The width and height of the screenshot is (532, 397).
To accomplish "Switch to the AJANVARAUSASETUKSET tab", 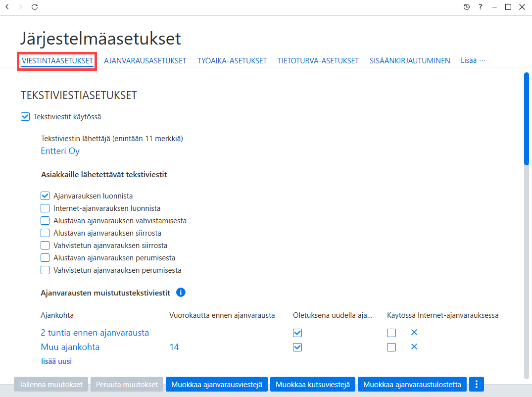I will (145, 61).
